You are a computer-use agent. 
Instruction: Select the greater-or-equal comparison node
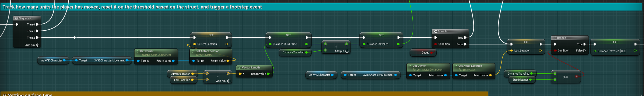pyautogui.click(x=566, y=77)
